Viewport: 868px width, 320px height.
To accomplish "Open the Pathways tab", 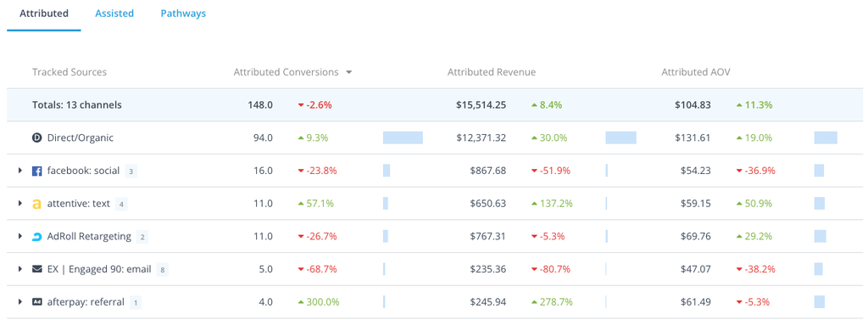I will click(183, 14).
